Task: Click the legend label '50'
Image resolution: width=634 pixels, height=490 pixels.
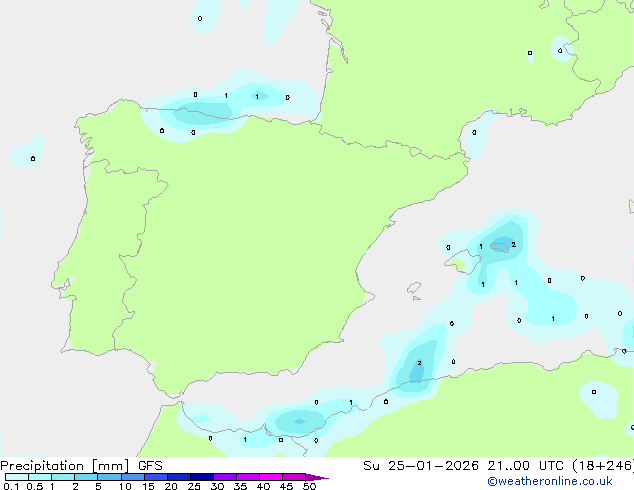Action: pos(310,486)
